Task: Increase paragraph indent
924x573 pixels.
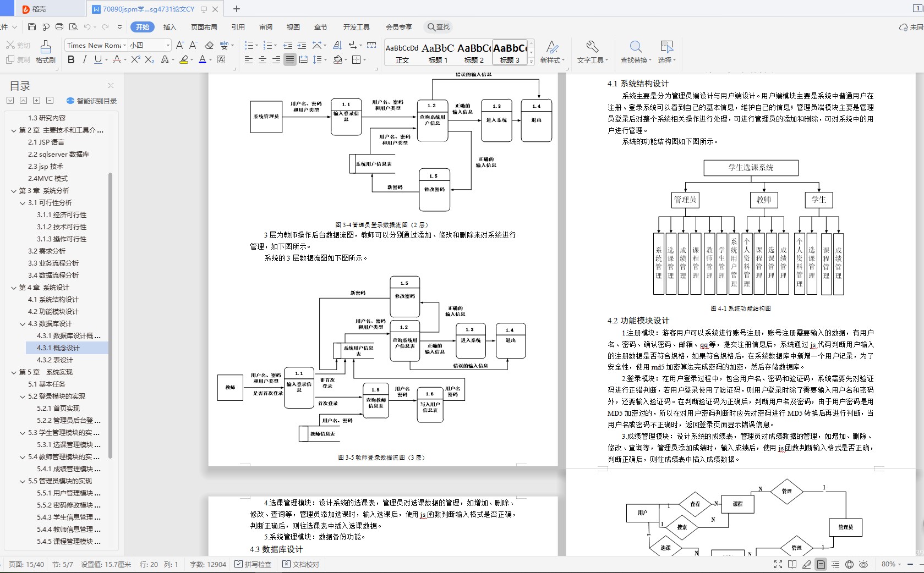Action: click(302, 45)
